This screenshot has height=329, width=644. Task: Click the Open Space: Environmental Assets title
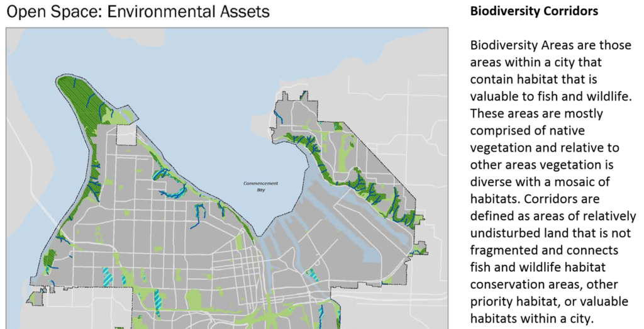(x=138, y=11)
